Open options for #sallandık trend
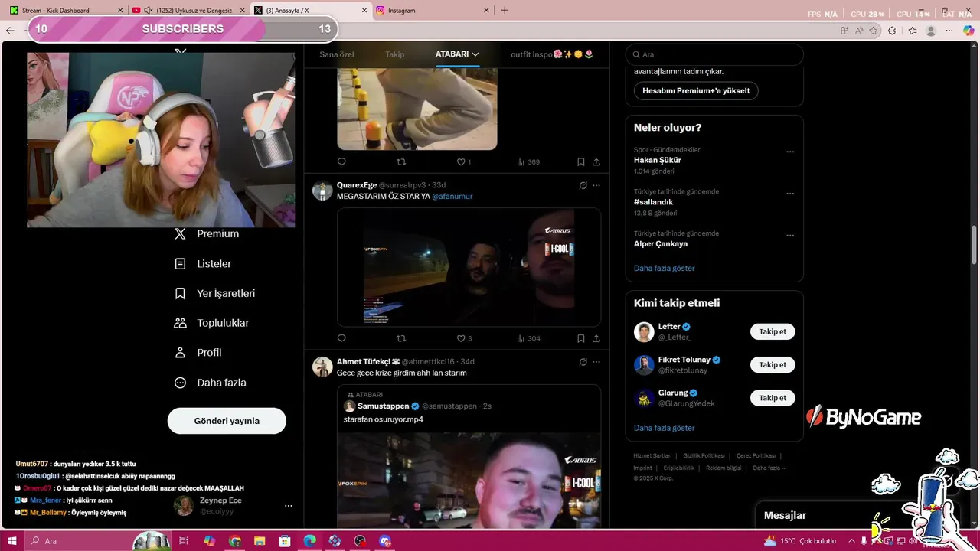The image size is (980, 551). click(x=790, y=194)
